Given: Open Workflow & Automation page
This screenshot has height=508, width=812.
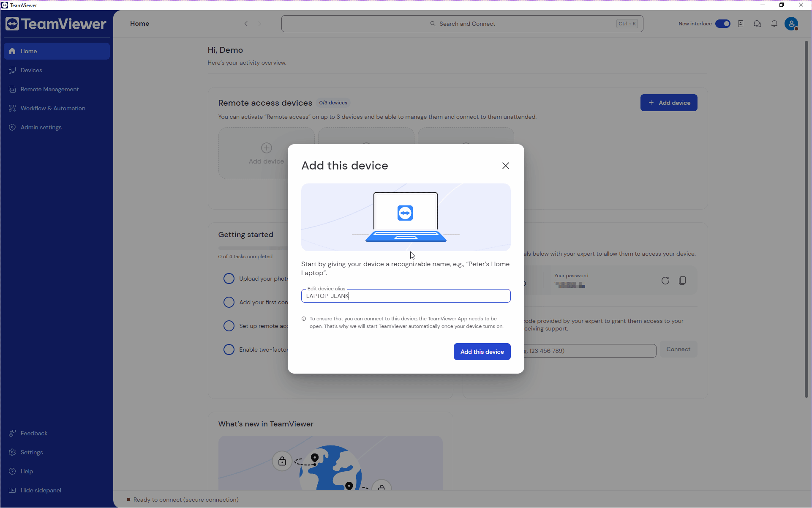Looking at the screenshot, I should point(53,108).
